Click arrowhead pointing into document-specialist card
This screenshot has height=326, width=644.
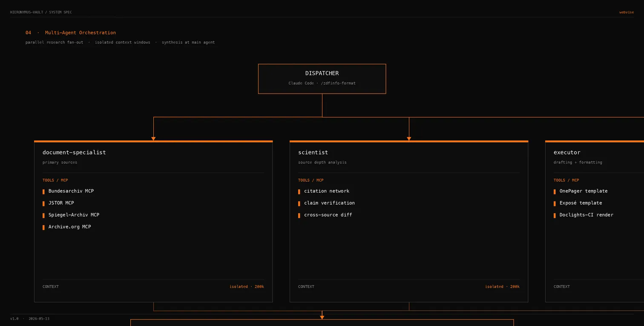pos(153,139)
